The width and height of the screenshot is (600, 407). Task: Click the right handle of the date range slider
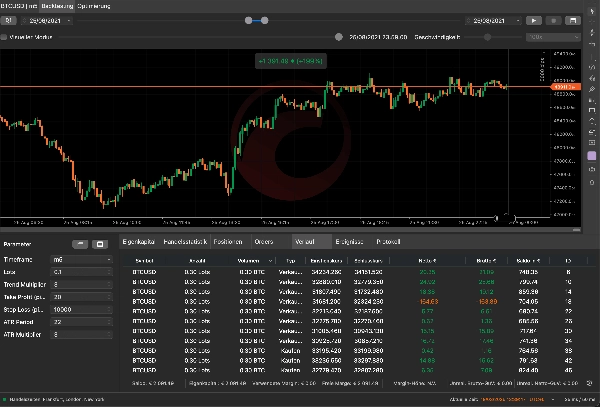click(264, 21)
